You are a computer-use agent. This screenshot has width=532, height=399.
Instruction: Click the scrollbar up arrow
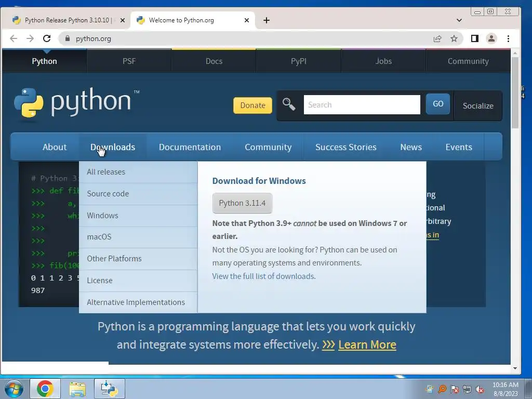[x=515, y=54]
